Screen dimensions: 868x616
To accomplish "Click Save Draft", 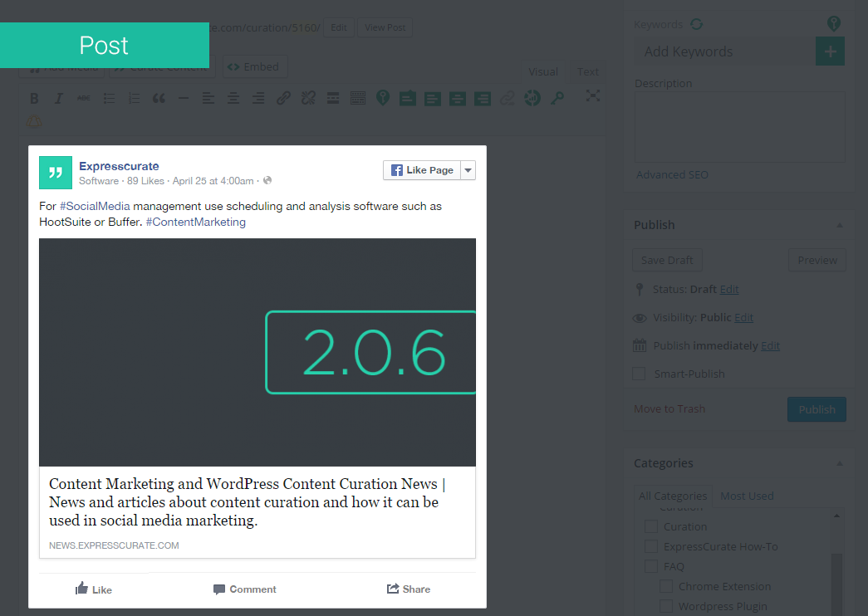I will [x=667, y=260].
